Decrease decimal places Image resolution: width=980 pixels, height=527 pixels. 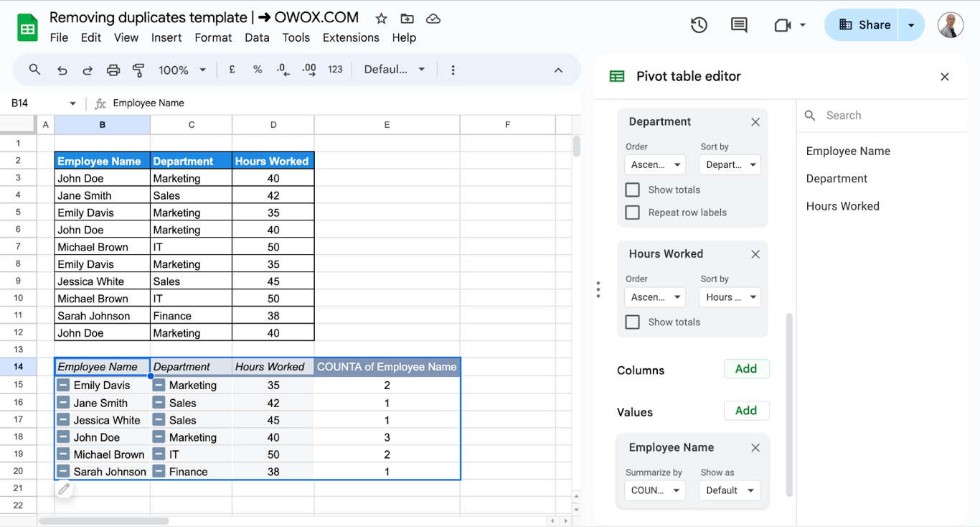(x=283, y=70)
